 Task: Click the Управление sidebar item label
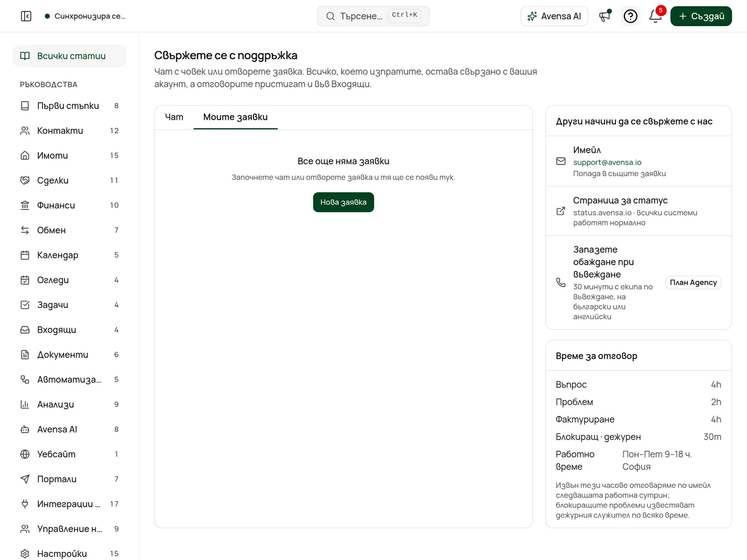tap(70, 529)
